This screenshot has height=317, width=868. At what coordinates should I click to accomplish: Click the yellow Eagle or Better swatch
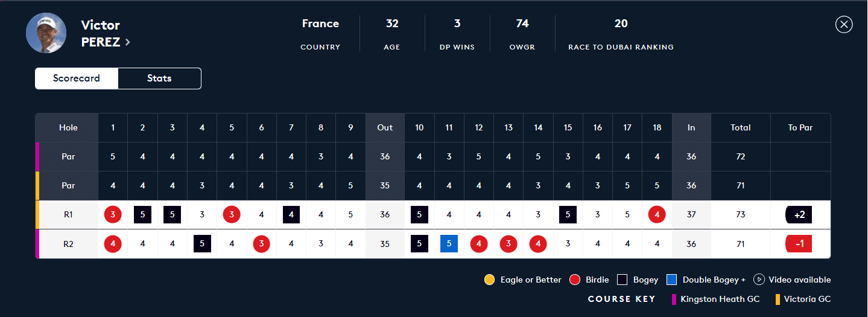click(x=489, y=280)
